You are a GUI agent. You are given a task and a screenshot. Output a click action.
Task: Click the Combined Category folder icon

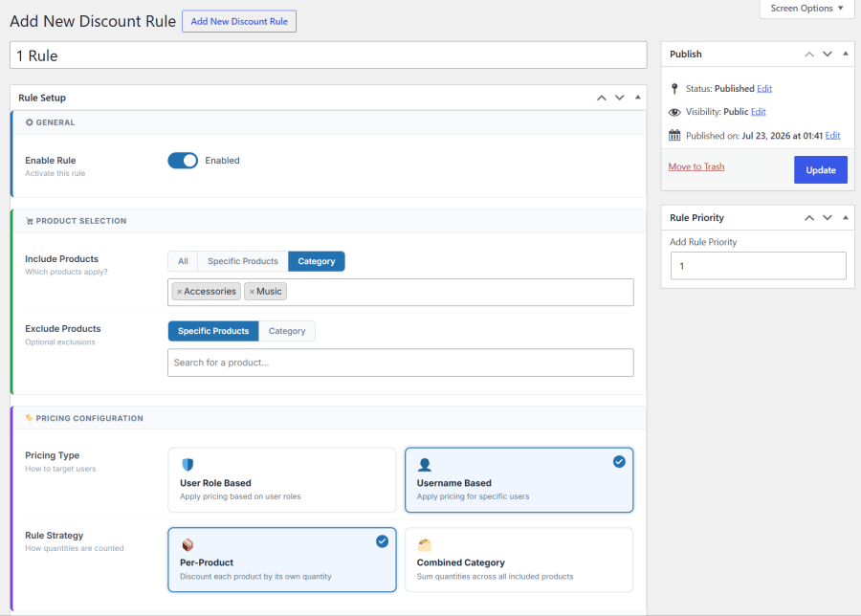(x=425, y=544)
